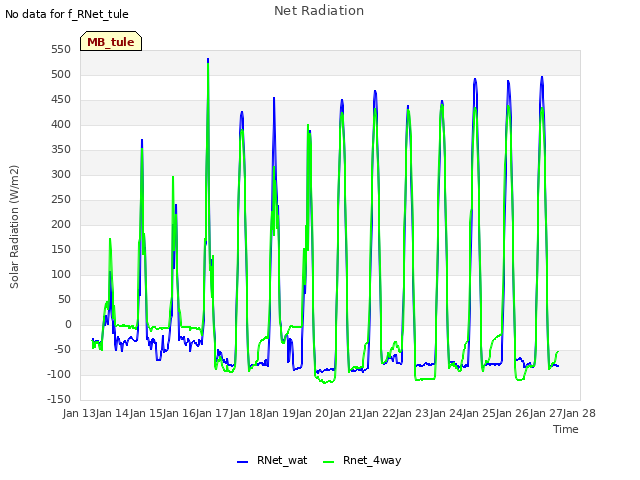Click the Jan 16 x-axis tick label
The height and width of the screenshot is (480, 640).
tap(179, 413)
